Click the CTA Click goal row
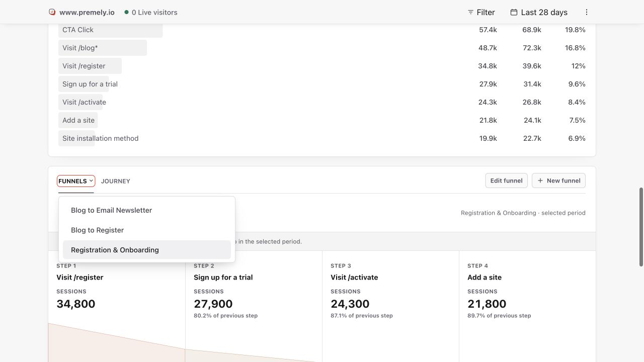 [x=322, y=30]
